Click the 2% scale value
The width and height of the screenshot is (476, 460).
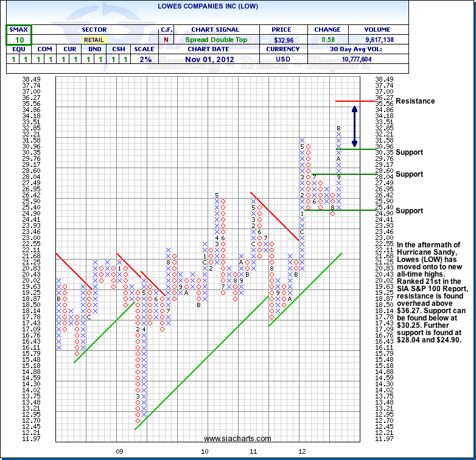point(143,59)
